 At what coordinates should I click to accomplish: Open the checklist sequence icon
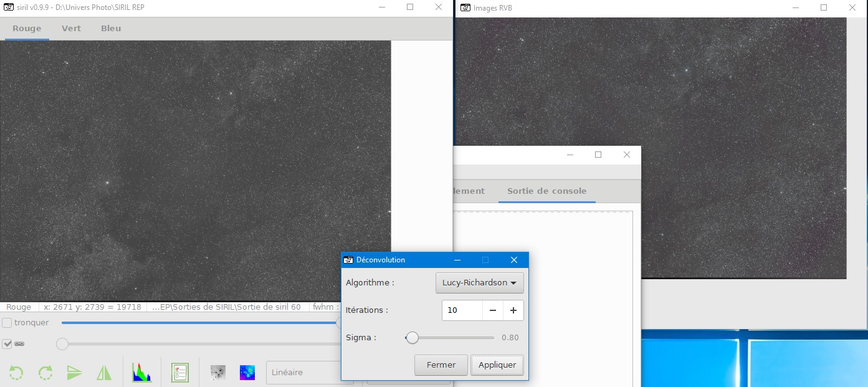(179, 373)
